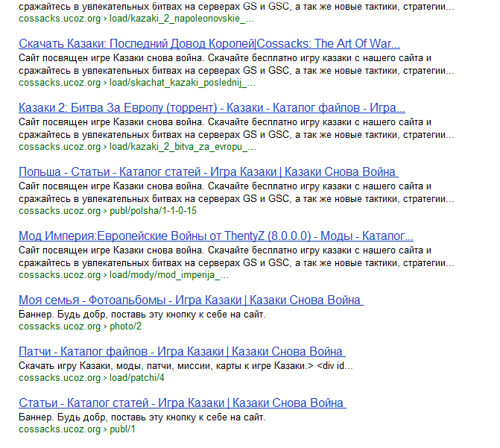Open the 'Казаки 2: Битва За Европу (торрент)' link
Viewport: 500px width, 448px height.
tap(212, 107)
